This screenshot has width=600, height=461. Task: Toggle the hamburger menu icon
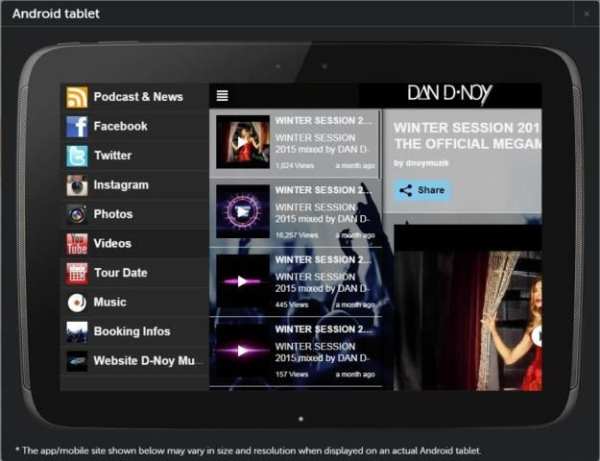222,95
